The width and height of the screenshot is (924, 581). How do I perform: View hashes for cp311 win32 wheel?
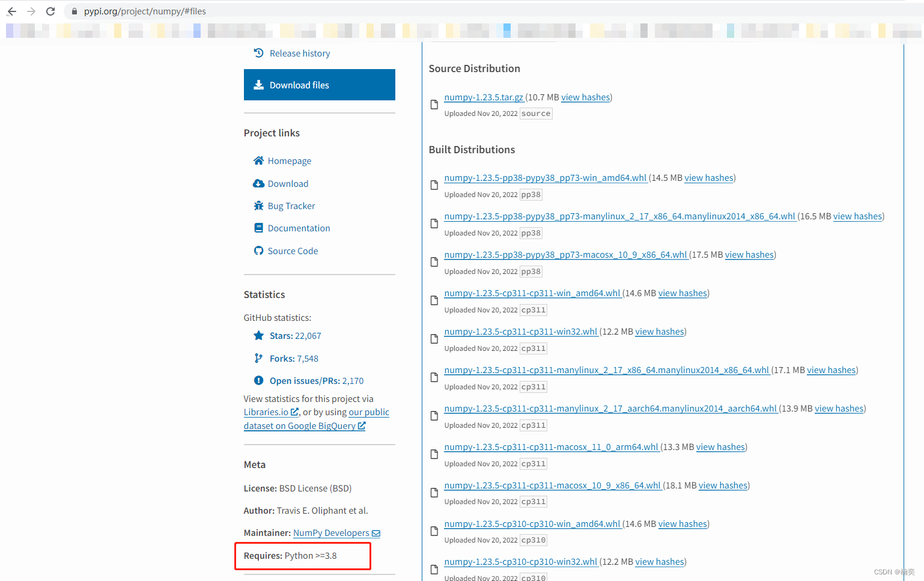click(x=660, y=332)
